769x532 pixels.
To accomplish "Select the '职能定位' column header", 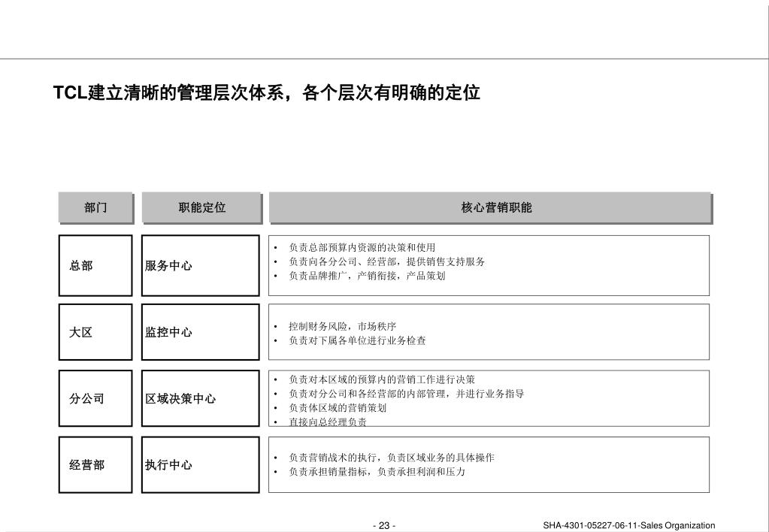I will point(201,207).
